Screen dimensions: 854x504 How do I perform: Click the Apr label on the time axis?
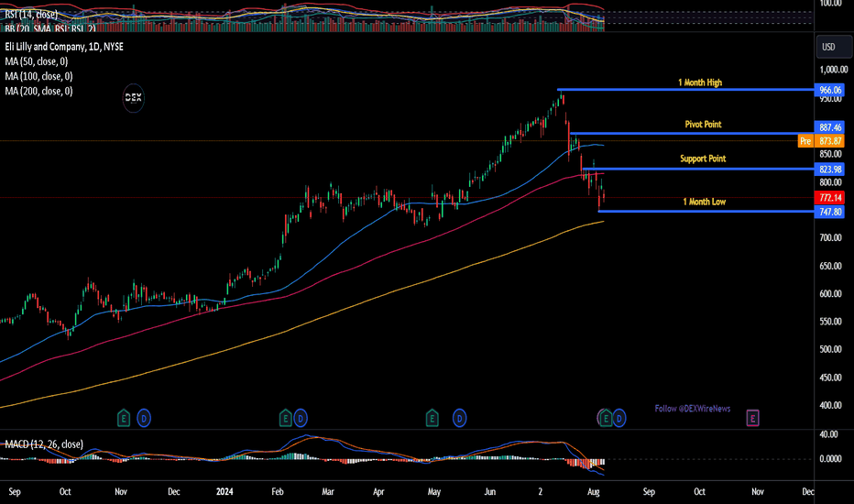378,491
